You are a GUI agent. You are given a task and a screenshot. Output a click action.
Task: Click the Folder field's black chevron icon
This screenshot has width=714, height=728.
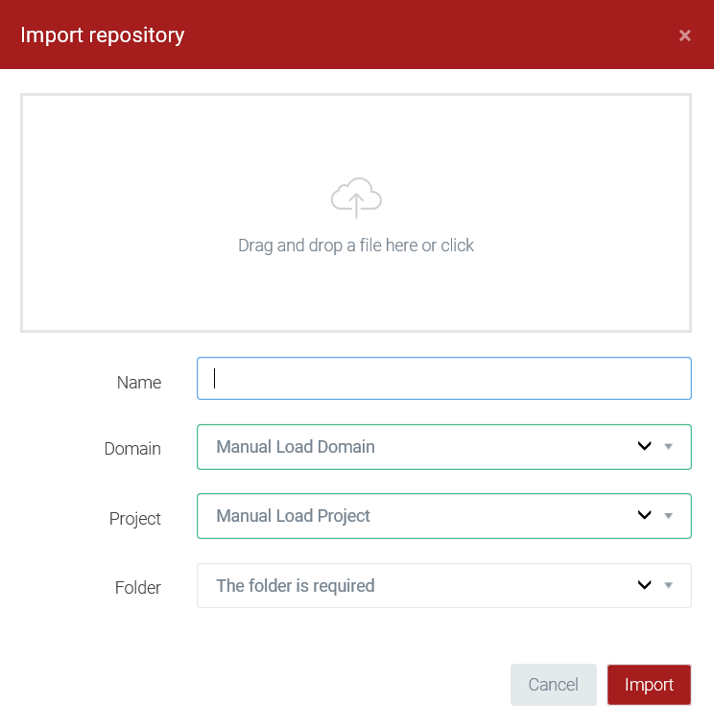click(x=645, y=585)
